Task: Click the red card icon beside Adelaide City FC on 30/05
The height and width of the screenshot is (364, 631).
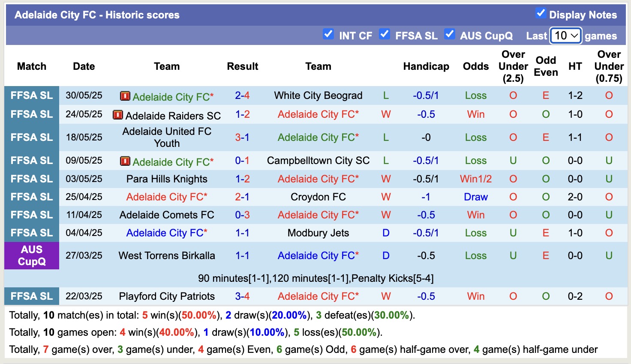Action: click(x=125, y=96)
